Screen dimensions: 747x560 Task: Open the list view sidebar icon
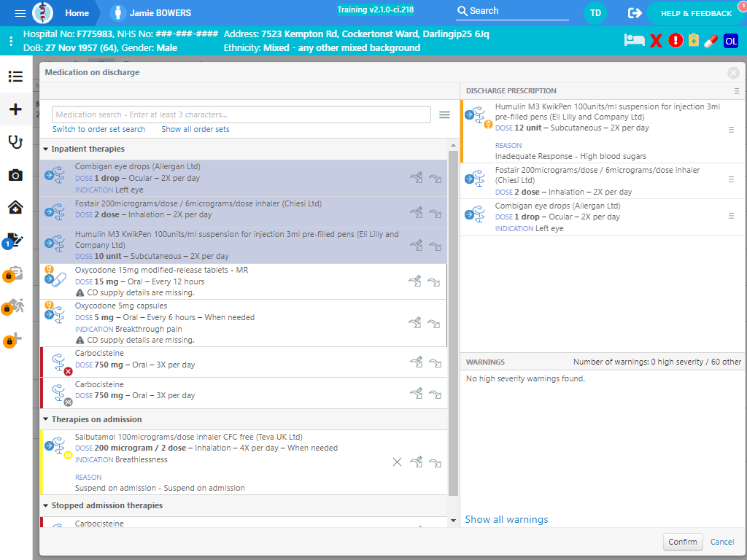[15, 76]
